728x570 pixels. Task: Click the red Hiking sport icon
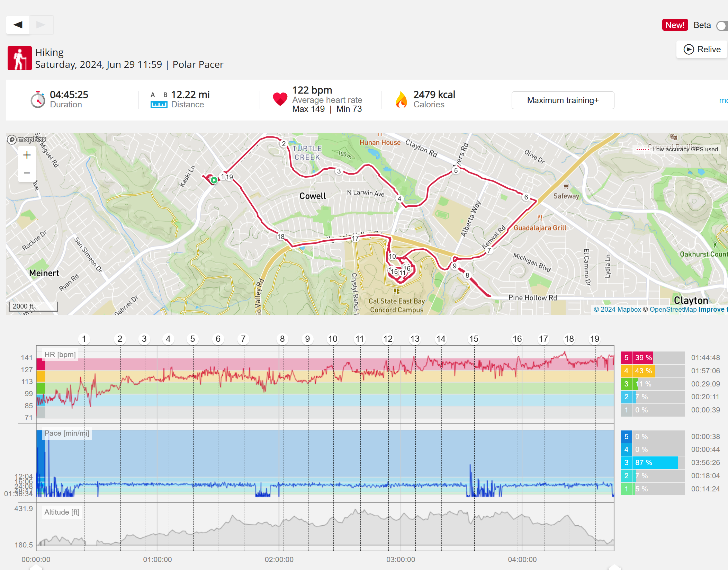(20, 58)
